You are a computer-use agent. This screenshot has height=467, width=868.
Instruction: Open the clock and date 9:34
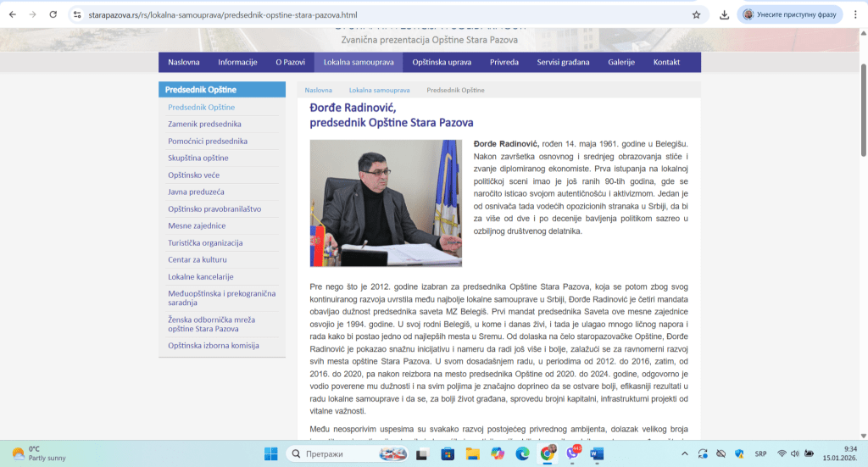coord(840,453)
